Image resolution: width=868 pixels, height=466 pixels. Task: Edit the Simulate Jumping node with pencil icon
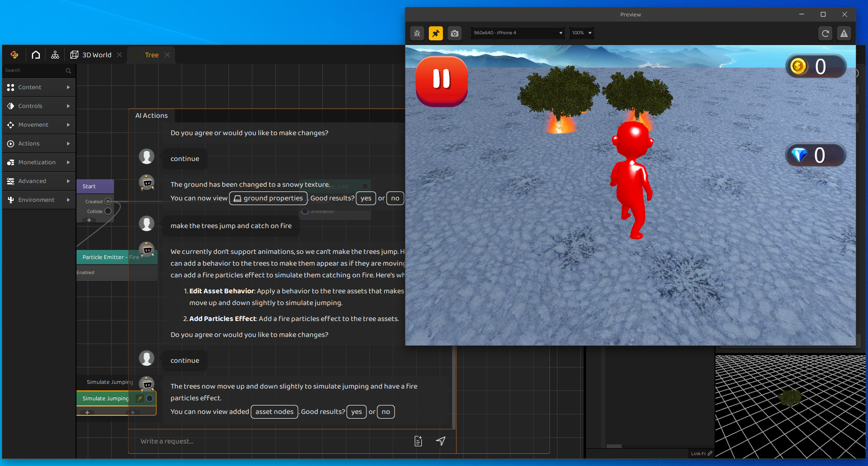[x=140, y=398]
